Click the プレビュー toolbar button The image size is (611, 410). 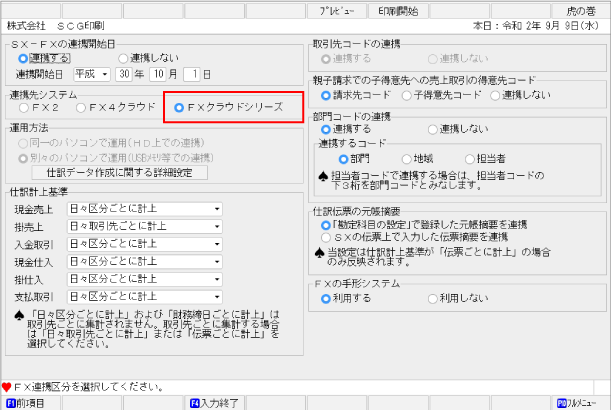click(x=335, y=9)
